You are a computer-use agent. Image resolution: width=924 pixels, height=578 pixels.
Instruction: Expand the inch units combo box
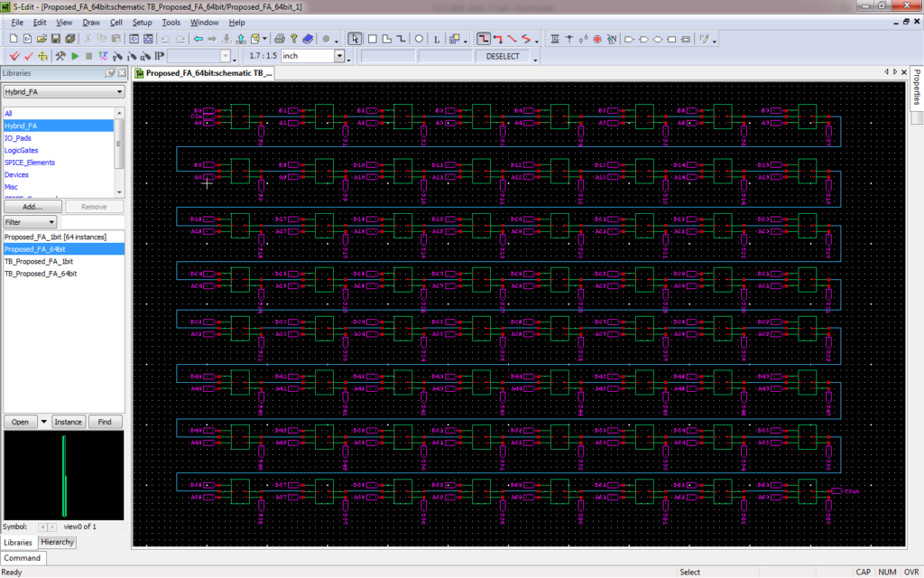pos(341,55)
